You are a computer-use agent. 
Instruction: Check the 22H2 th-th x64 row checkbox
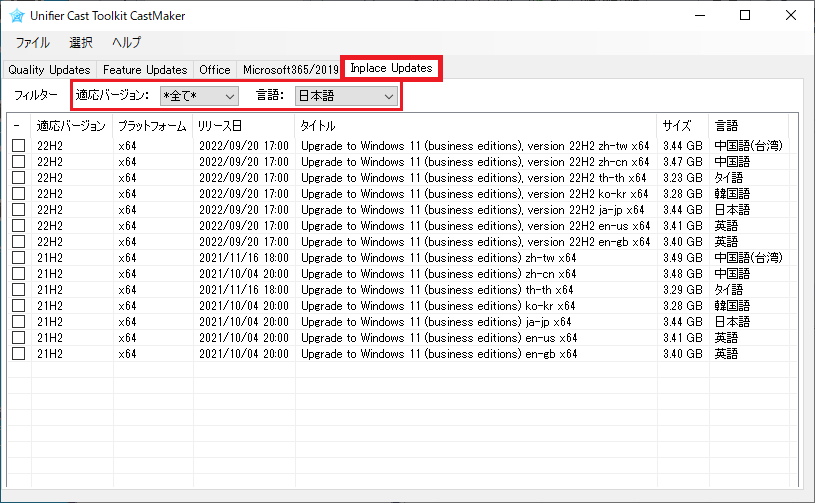tap(19, 178)
